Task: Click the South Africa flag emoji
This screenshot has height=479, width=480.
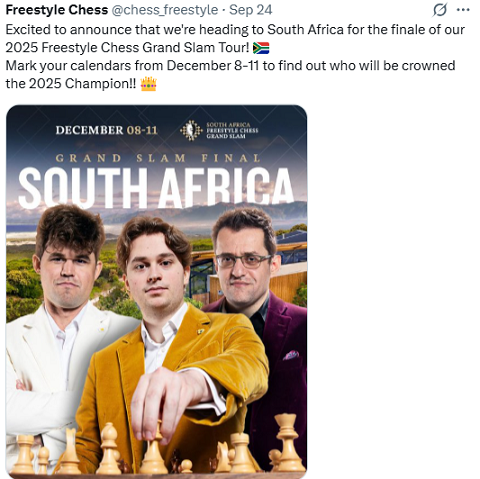Action: click(x=261, y=48)
